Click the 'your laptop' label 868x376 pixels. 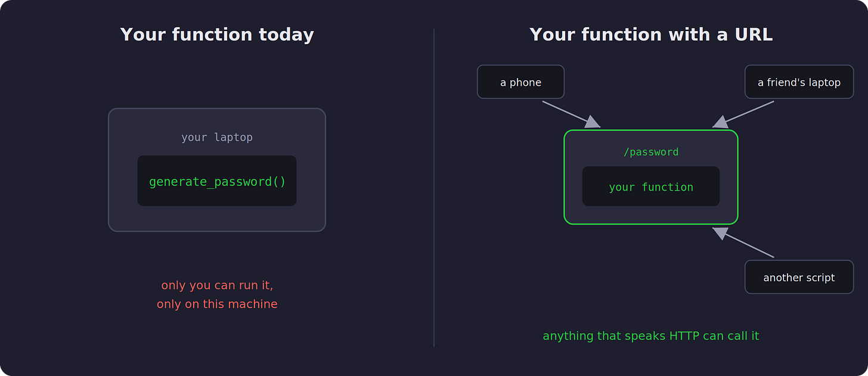pos(217,138)
